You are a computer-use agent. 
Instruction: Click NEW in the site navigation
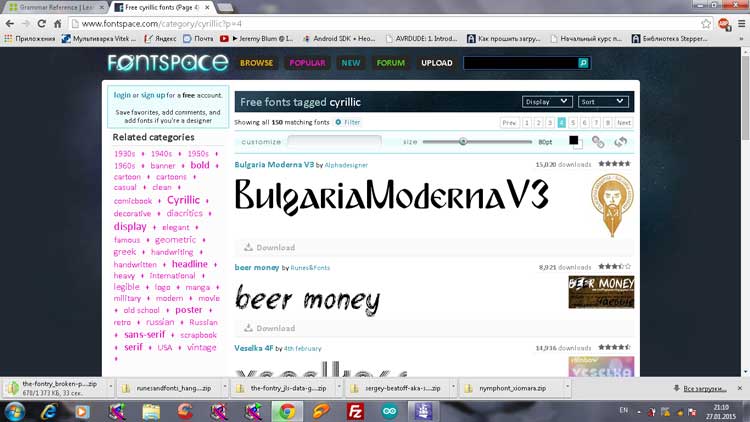coord(351,63)
